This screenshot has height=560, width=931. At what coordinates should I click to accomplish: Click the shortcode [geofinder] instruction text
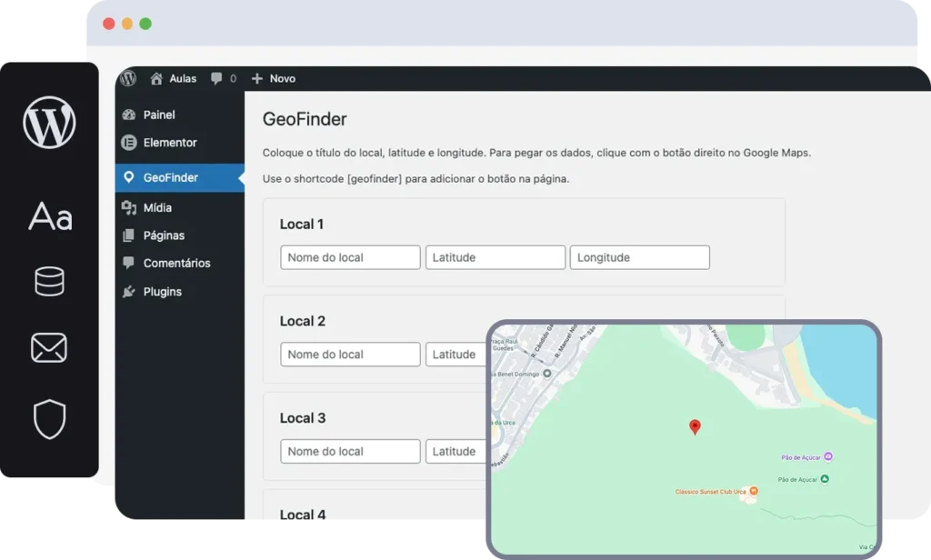click(x=415, y=179)
